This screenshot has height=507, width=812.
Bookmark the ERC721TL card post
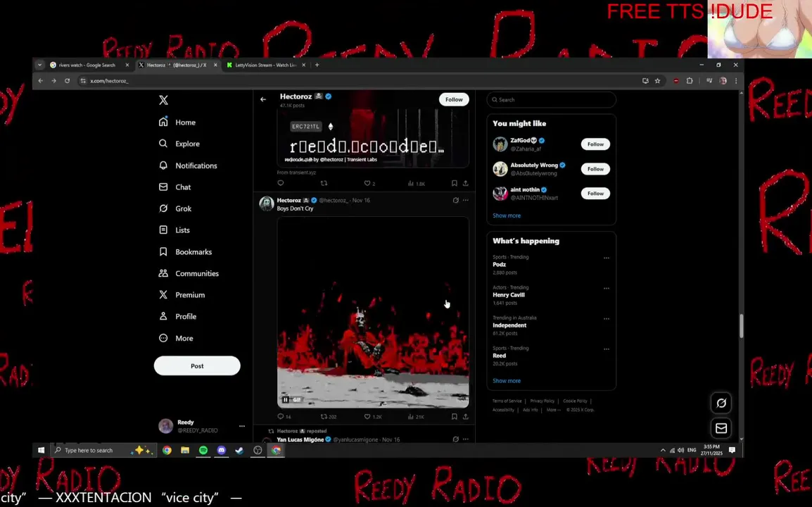454,183
